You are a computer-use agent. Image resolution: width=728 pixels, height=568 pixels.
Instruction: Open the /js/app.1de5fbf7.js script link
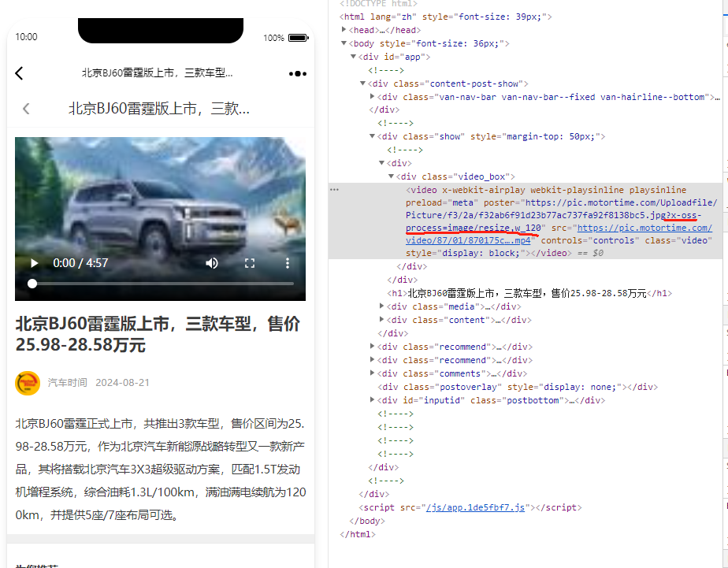[x=475, y=507]
